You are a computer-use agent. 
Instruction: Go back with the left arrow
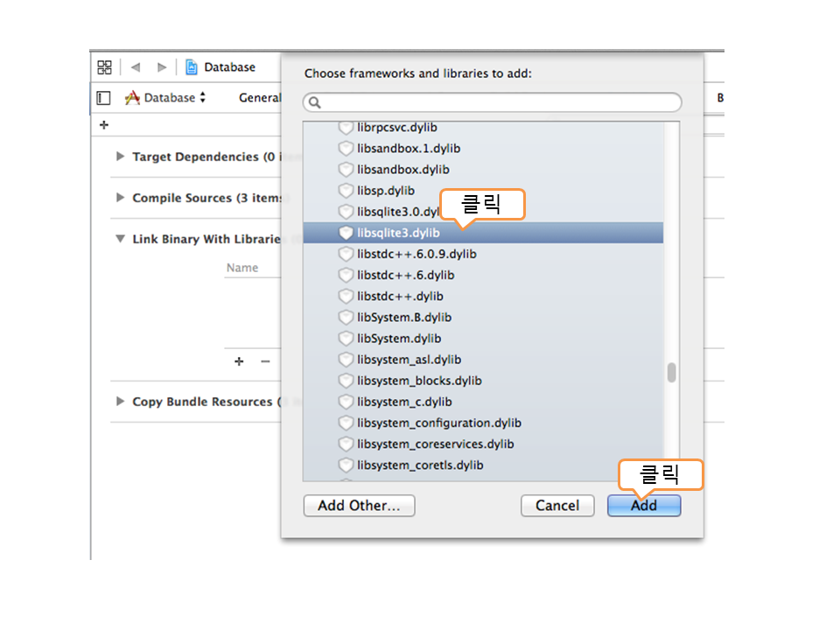click(x=135, y=67)
